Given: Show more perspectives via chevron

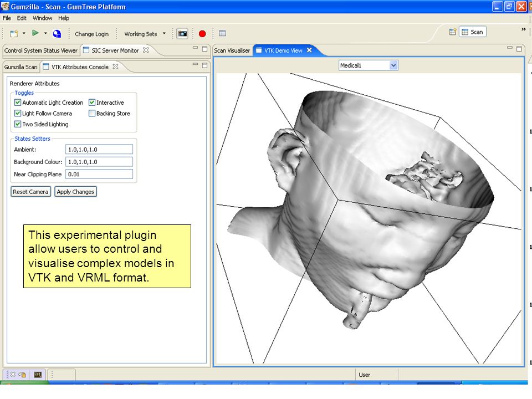Looking at the screenshot, I should tap(524, 29).
